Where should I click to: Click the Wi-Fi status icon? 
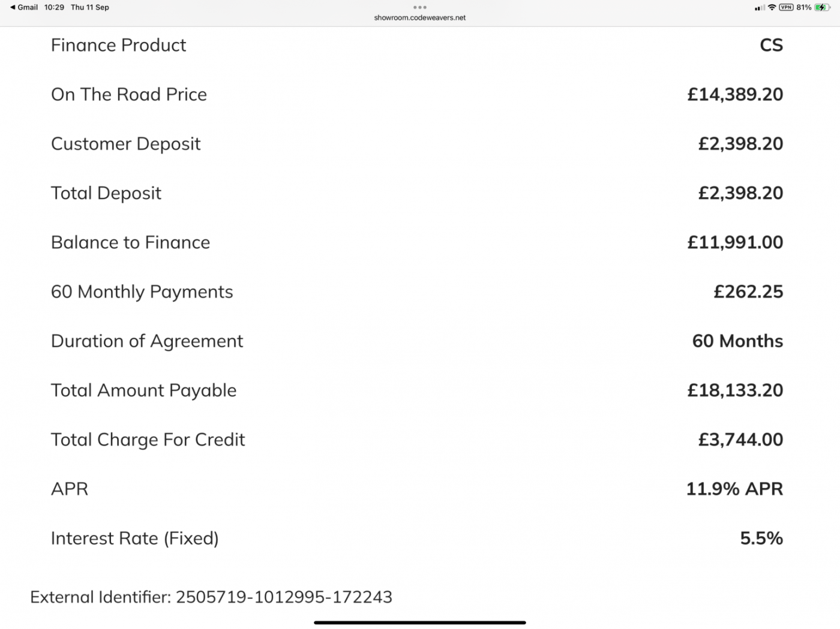point(772,7)
